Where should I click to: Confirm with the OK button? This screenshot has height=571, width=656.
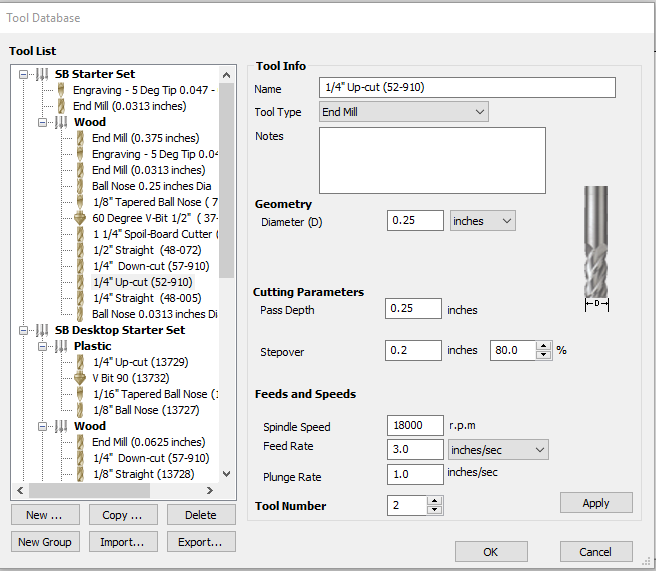491,552
